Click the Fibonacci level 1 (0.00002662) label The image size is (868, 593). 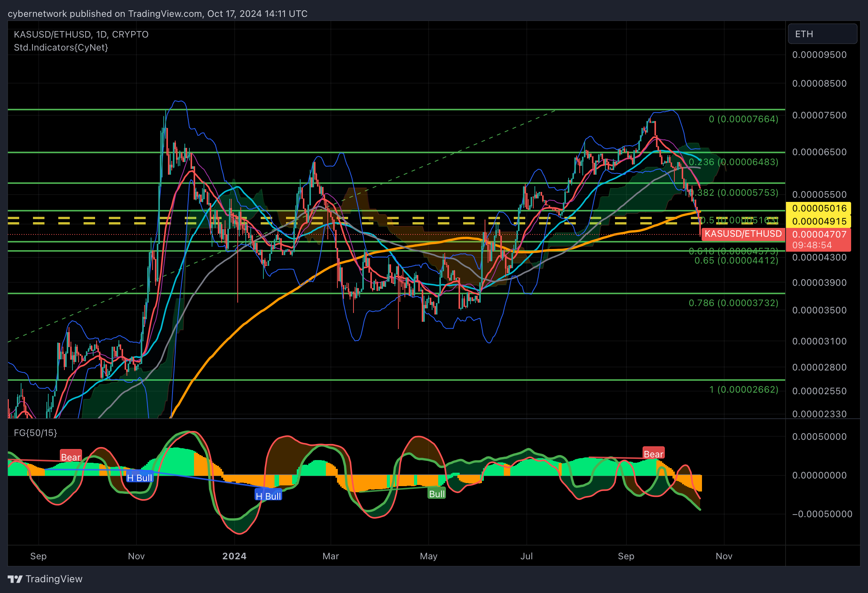point(744,390)
